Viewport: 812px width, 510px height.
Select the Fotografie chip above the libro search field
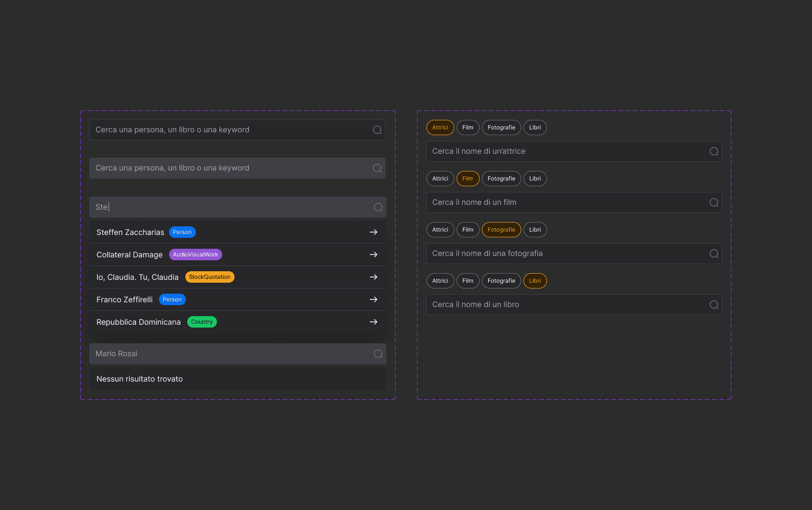[x=502, y=281]
